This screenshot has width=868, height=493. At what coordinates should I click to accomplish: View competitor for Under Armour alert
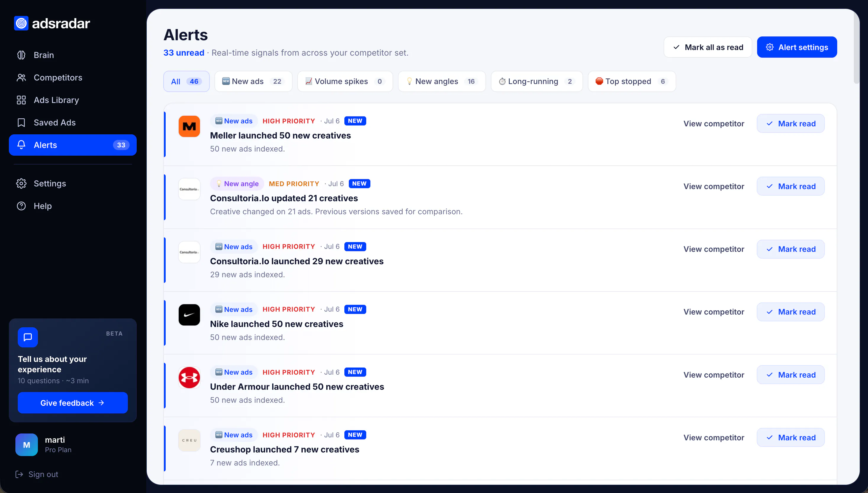click(x=714, y=375)
